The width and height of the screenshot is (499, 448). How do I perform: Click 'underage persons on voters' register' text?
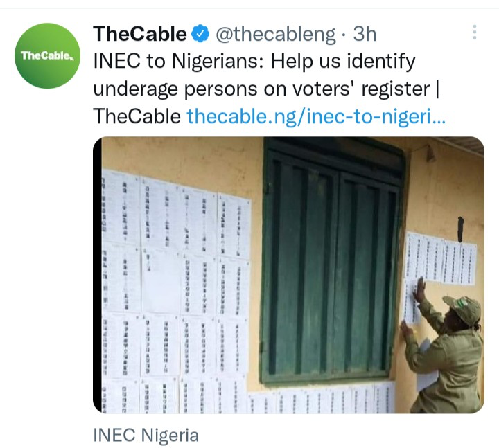(263, 89)
